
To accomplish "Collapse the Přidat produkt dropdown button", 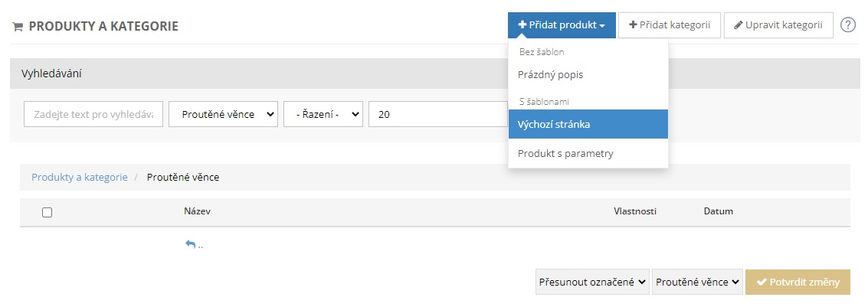I will [561, 25].
